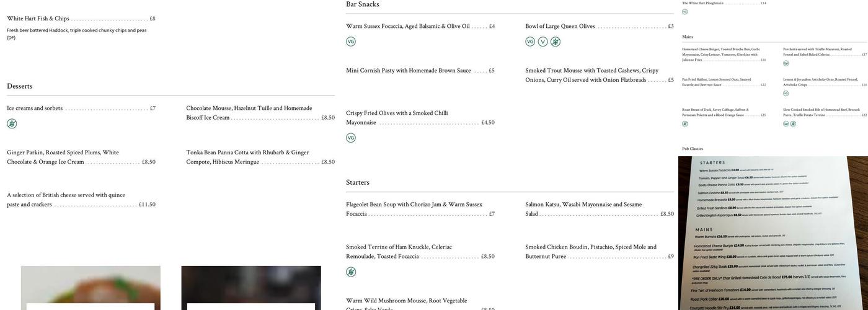Click the small Mains heading in the right column
The width and height of the screenshot is (868, 310).
(x=688, y=37)
